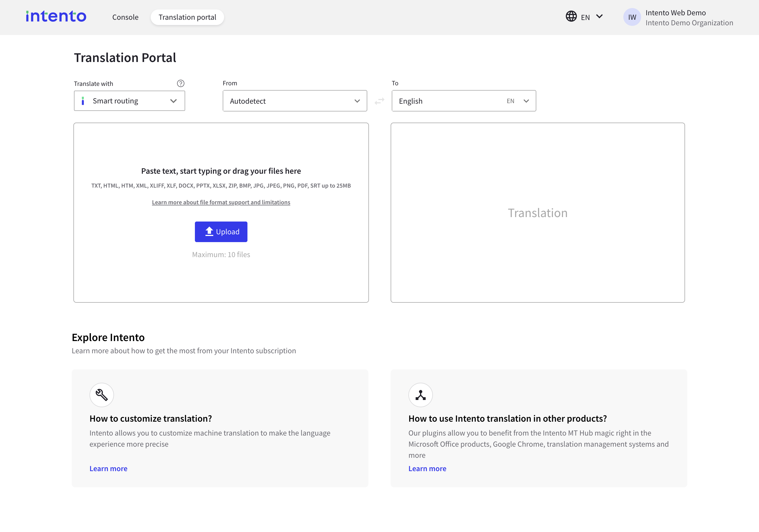Open the Console tab
The image size is (759, 532).
125,17
